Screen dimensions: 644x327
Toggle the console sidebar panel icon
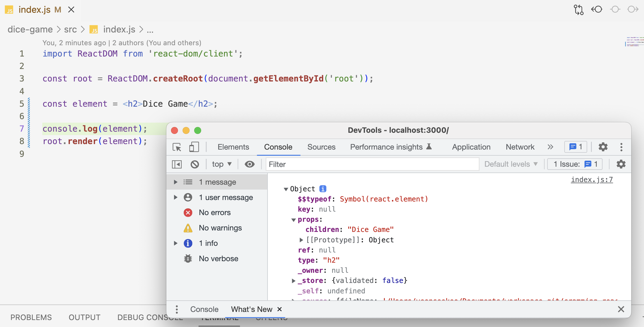coord(177,164)
